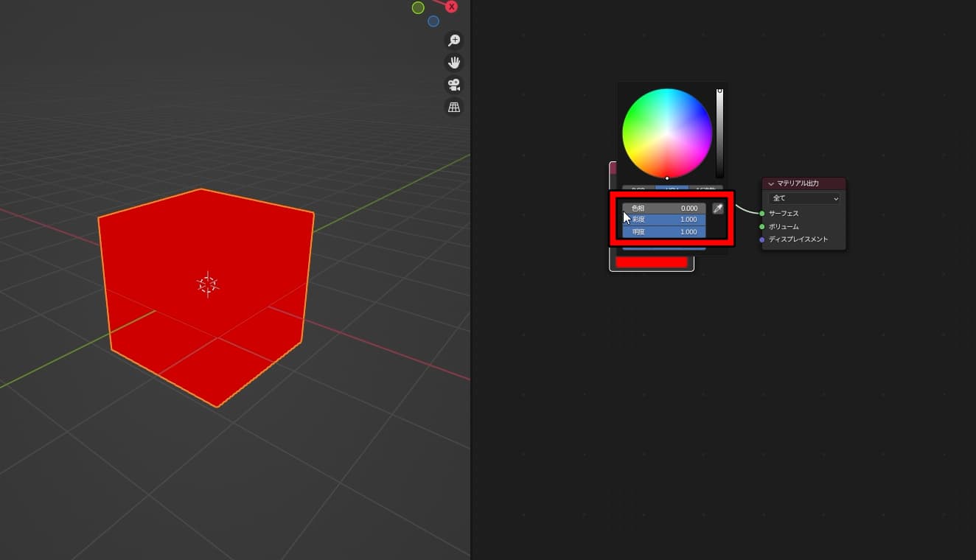Open the 全て target dropdown

804,199
